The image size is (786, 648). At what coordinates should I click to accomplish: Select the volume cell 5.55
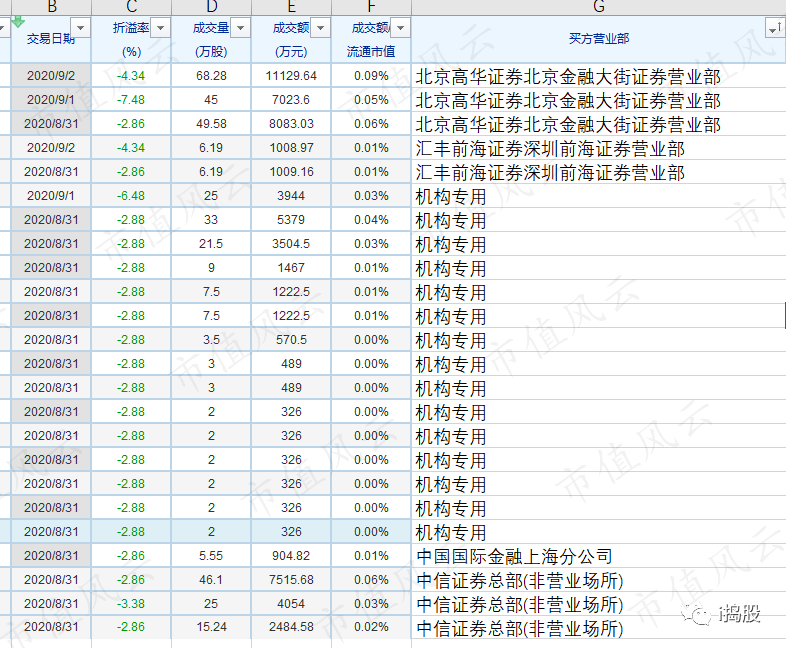click(212, 556)
